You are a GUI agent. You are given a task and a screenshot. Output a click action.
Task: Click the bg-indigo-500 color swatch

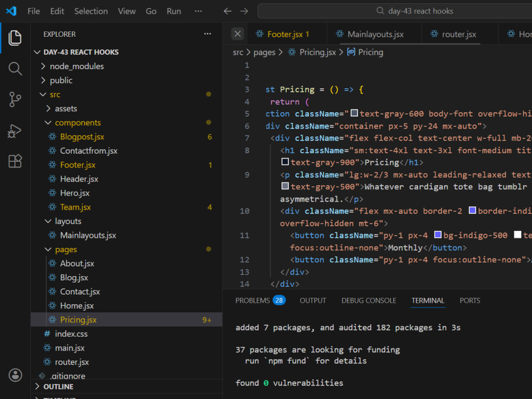click(438, 235)
